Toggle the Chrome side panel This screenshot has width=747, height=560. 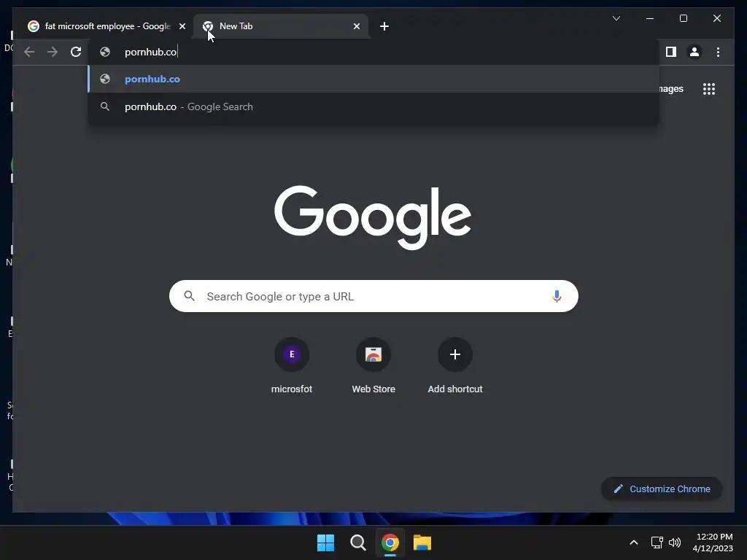671,52
